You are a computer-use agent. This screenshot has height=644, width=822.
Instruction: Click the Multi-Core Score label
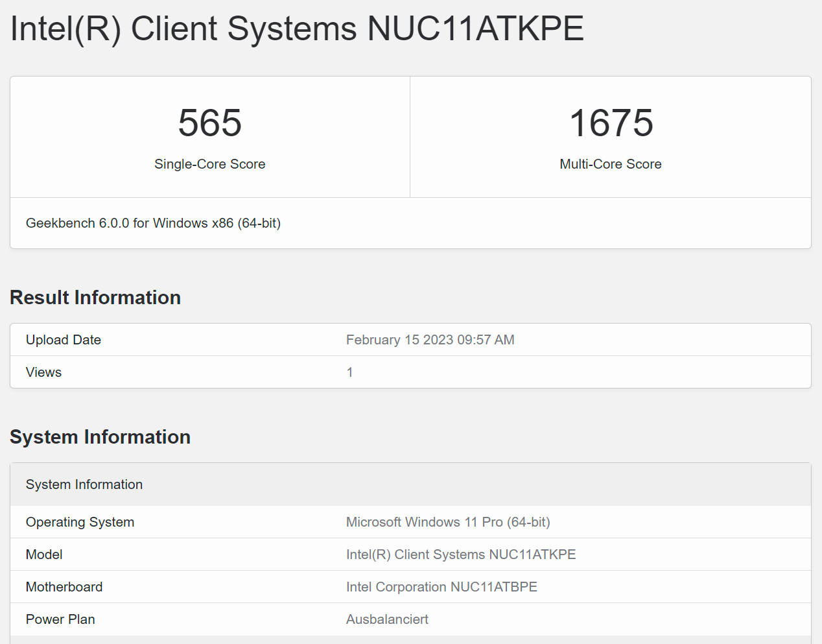[x=611, y=164]
